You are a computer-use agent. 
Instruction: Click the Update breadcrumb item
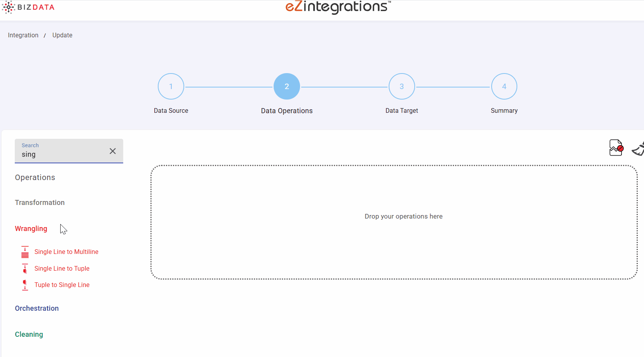(x=62, y=35)
